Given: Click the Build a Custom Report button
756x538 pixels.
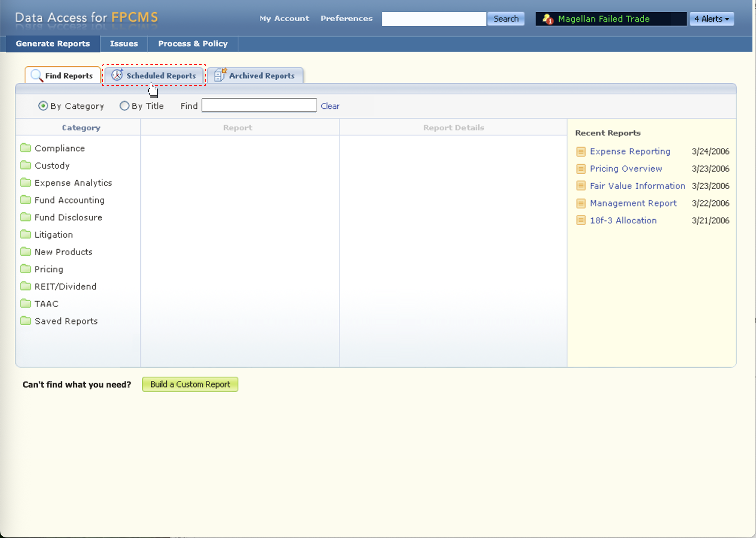Looking at the screenshot, I should point(190,384).
